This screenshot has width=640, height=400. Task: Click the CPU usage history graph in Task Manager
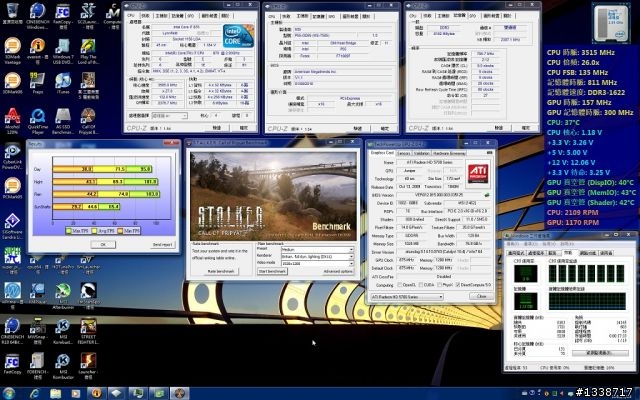click(x=587, y=273)
